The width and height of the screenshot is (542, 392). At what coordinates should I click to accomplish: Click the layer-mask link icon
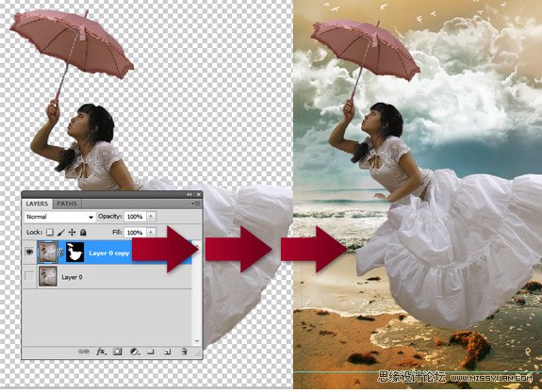(x=61, y=253)
